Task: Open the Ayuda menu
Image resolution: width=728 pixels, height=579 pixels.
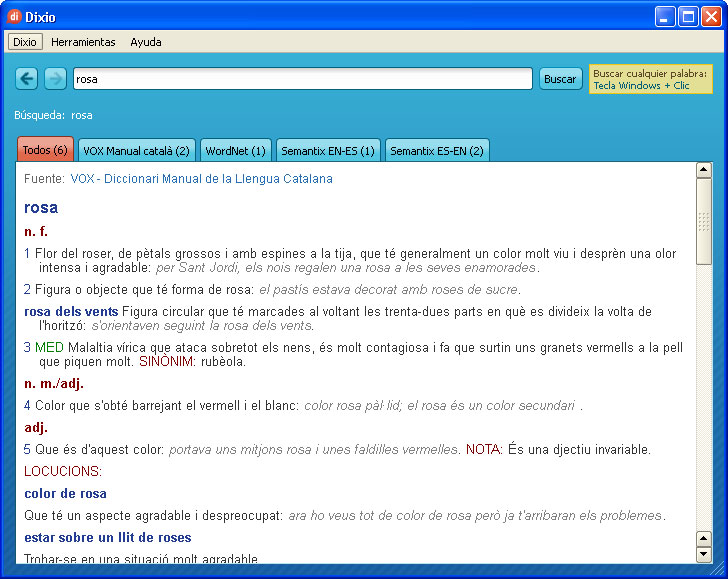Action: tap(146, 42)
